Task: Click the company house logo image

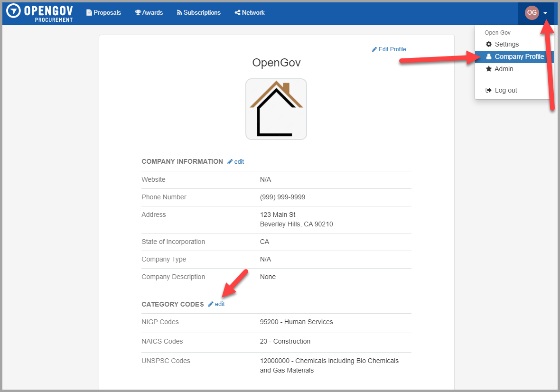Action: pos(276,109)
